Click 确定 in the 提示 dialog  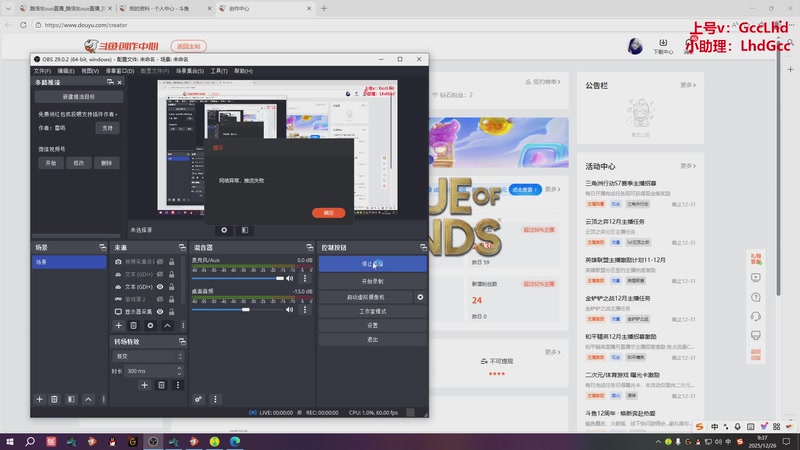click(x=329, y=213)
